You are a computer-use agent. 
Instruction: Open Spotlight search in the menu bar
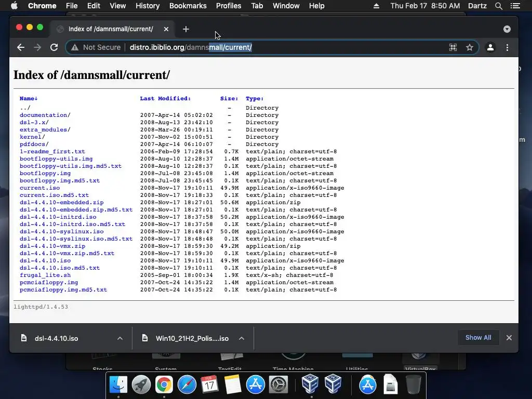pos(498,6)
